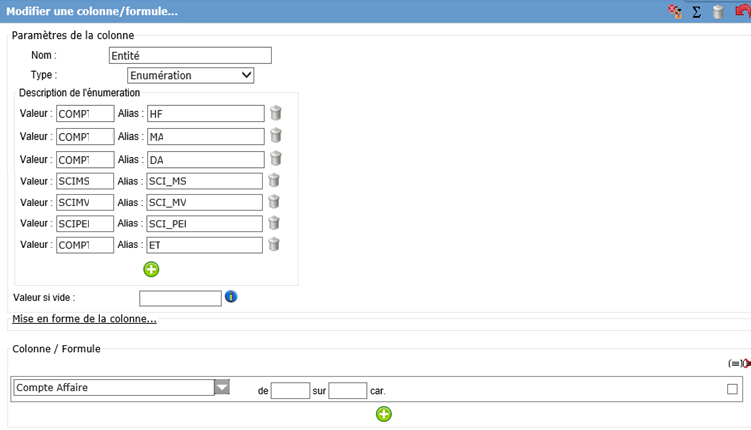This screenshot has height=430, width=751.
Task: Delete the enumeration row with alias ET
Action: (x=273, y=244)
